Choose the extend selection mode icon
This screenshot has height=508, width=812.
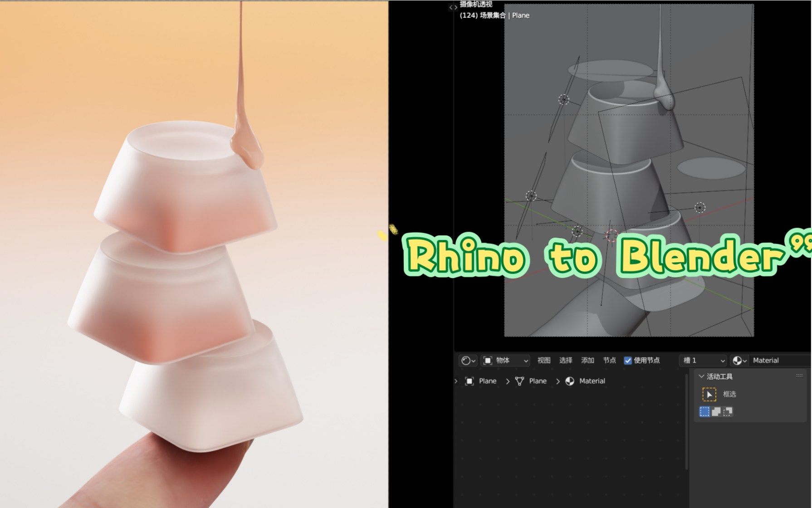[x=716, y=411]
